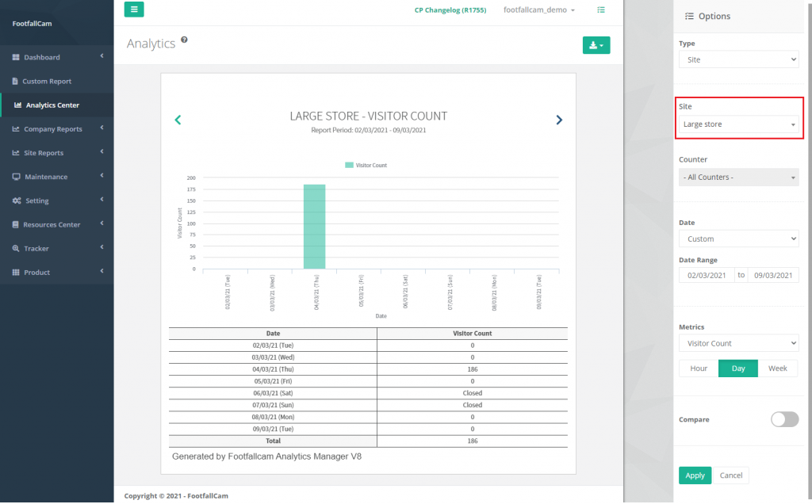Click the Visitor Count legend color swatch
Screen dimensions: 812x504
click(x=349, y=165)
